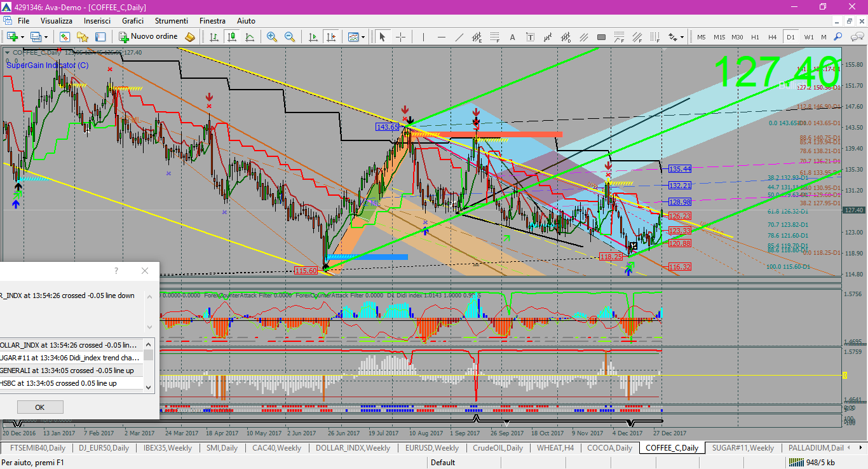This screenshot has height=469, width=868.
Task: Switch timeframe to H4
Action: tap(773, 37)
